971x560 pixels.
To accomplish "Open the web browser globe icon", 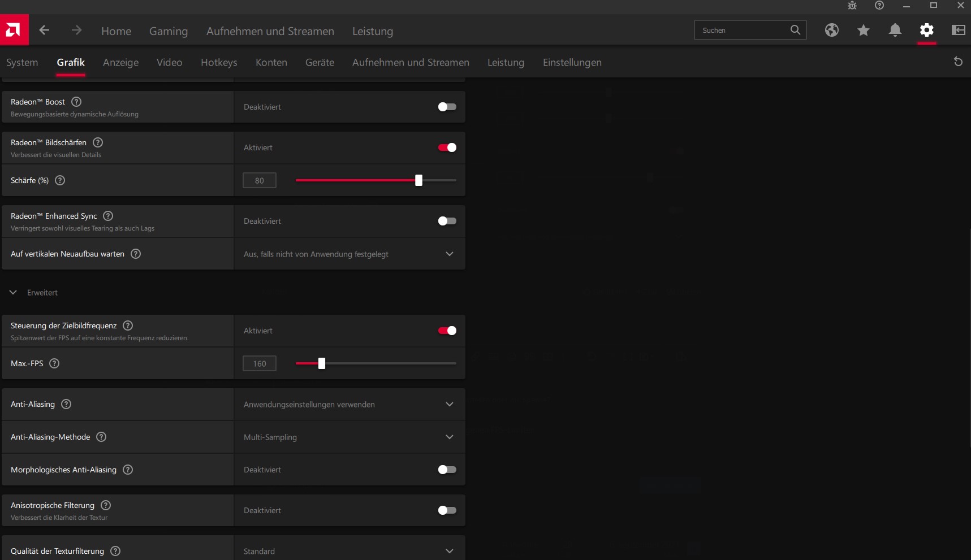I will coord(832,31).
